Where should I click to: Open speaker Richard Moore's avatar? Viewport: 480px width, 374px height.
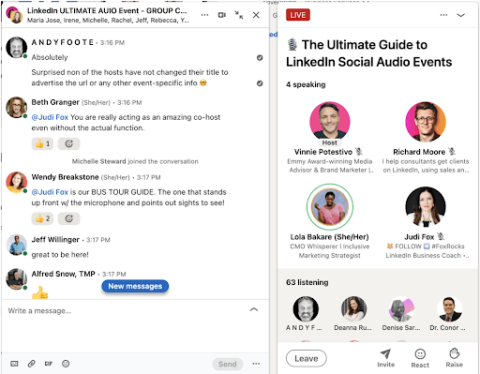[x=426, y=122]
